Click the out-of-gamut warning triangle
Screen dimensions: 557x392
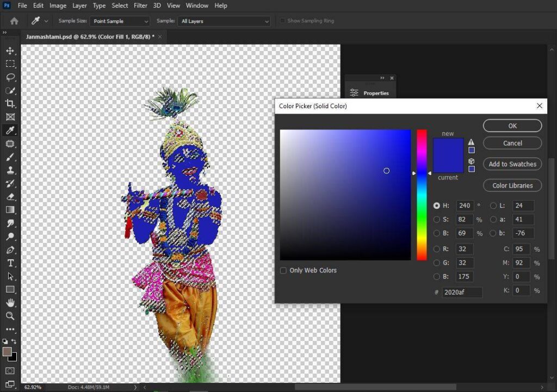point(471,142)
